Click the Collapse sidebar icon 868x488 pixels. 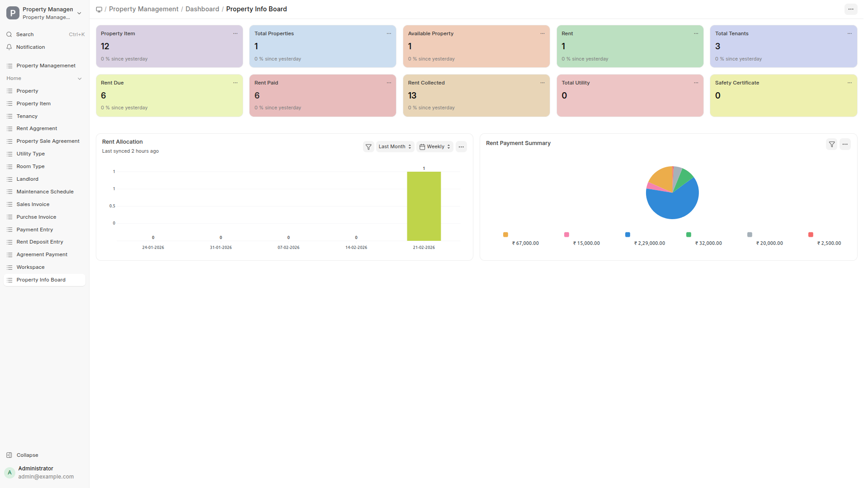pos(9,455)
